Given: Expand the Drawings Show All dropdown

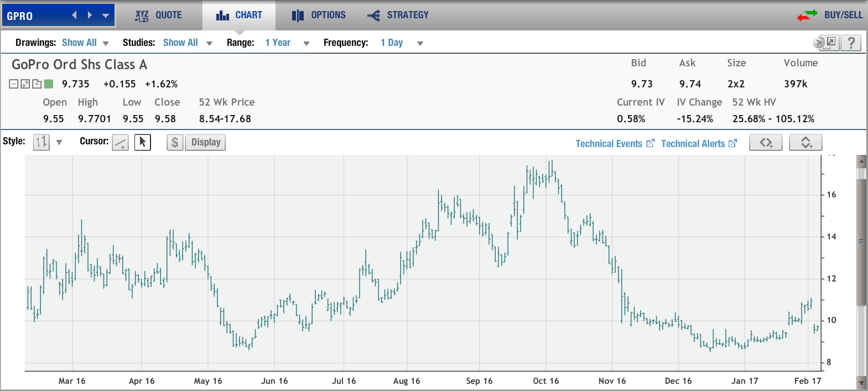Looking at the screenshot, I should (85, 43).
